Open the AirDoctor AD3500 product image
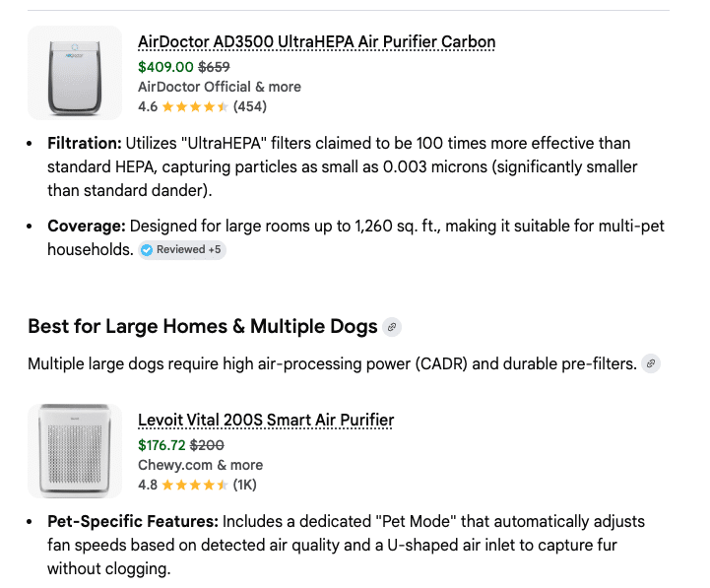This screenshot has width=710, height=588. tap(75, 71)
